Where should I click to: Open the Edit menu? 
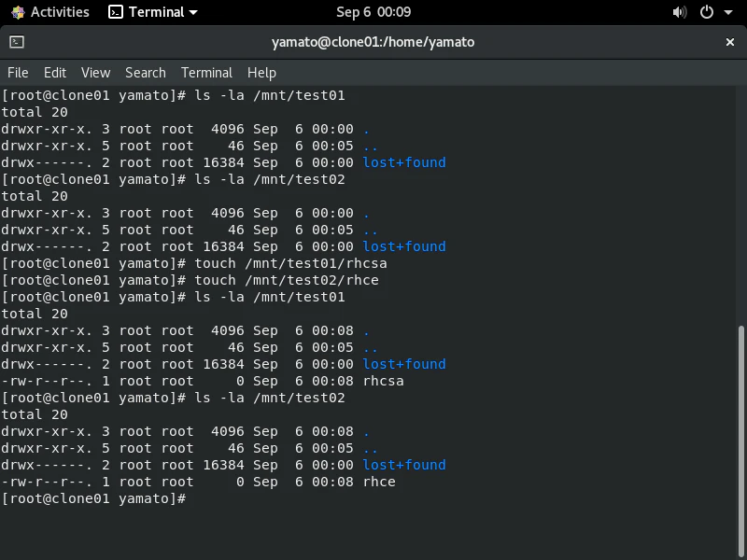coord(55,73)
